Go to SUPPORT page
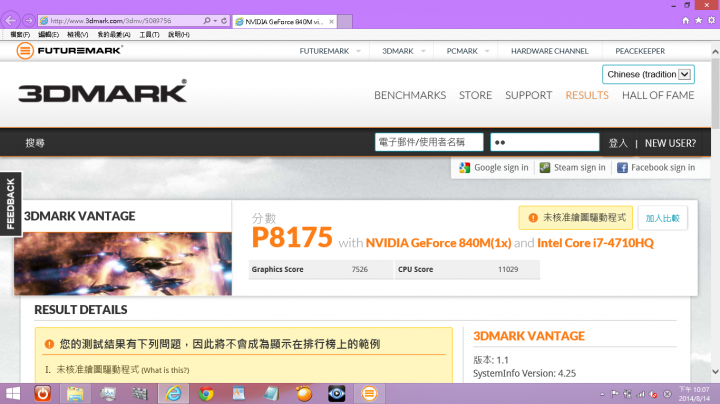720x404 pixels. [529, 95]
